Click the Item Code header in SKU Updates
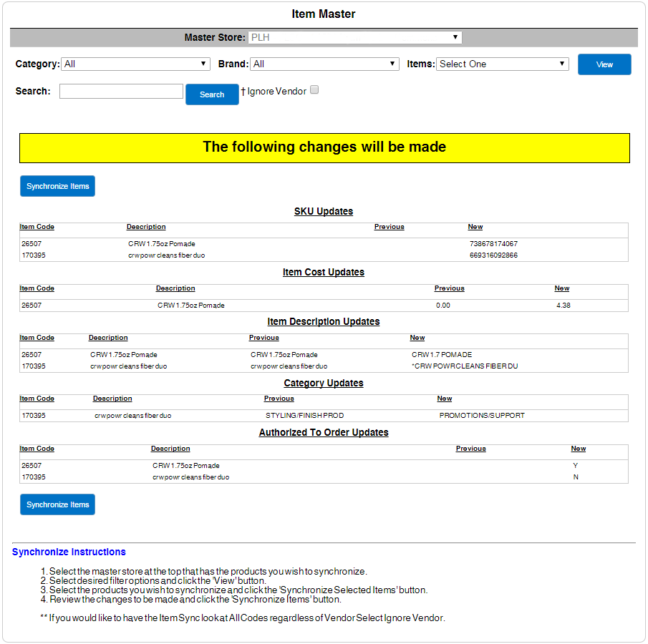The image size is (648, 644). tap(37, 227)
